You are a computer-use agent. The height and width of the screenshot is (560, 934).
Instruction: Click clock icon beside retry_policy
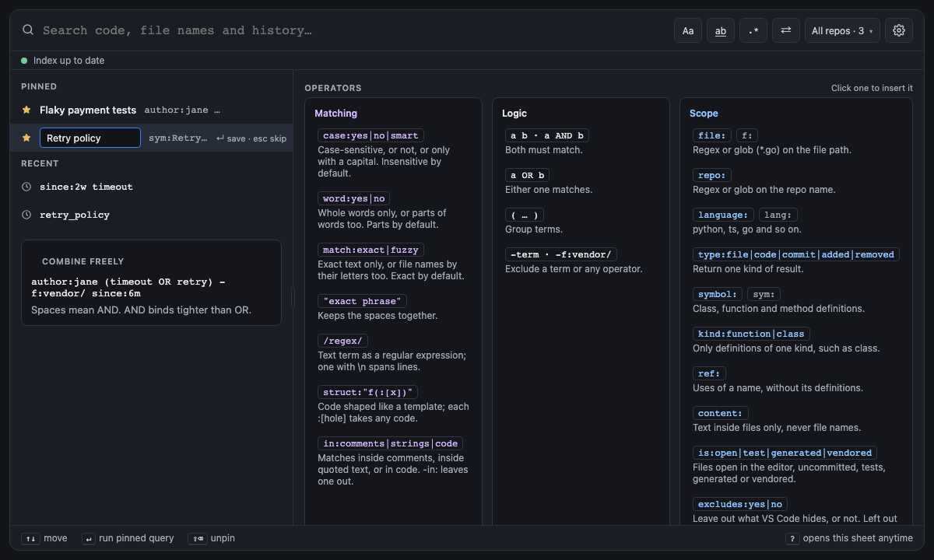click(26, 215)
